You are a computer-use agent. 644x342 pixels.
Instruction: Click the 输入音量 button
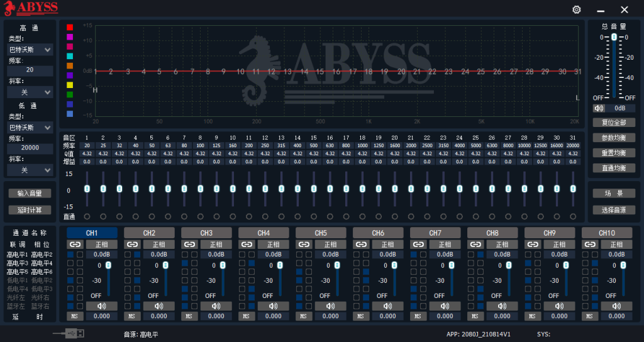30,194
